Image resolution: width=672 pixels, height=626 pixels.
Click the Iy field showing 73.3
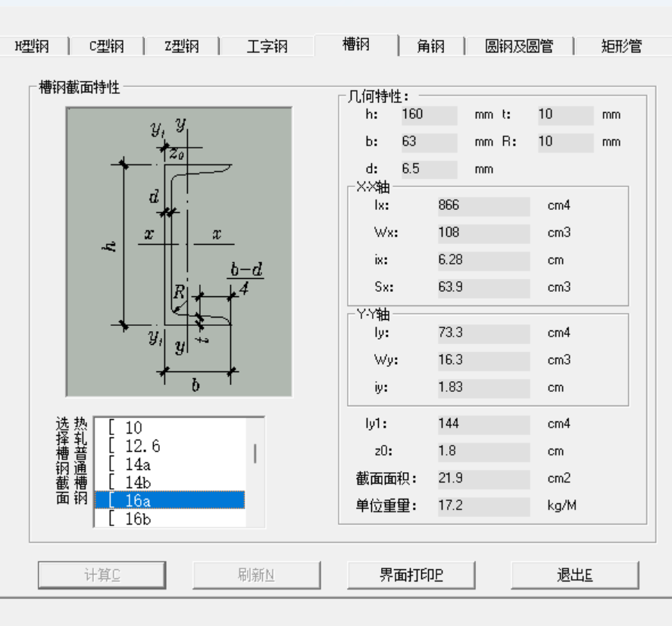coord(484,333)
